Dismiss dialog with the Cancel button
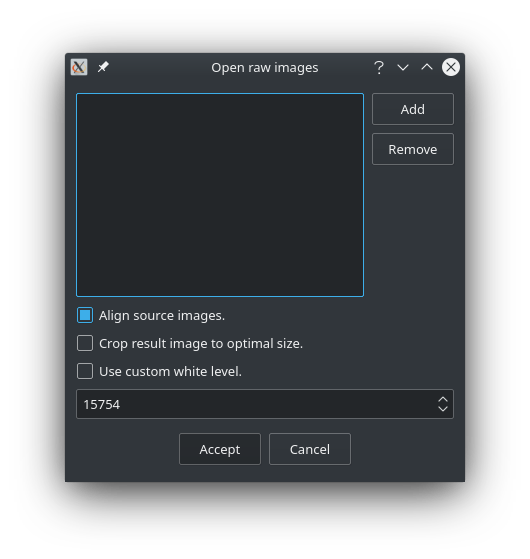Viewport: 530px width, 559px height. (310, 449)
